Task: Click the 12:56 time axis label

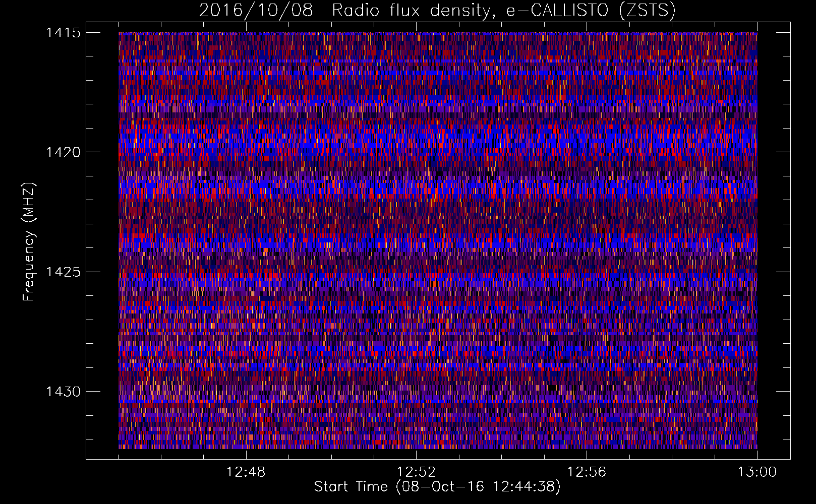Action: pyautogui.click(x=587, y=472)
